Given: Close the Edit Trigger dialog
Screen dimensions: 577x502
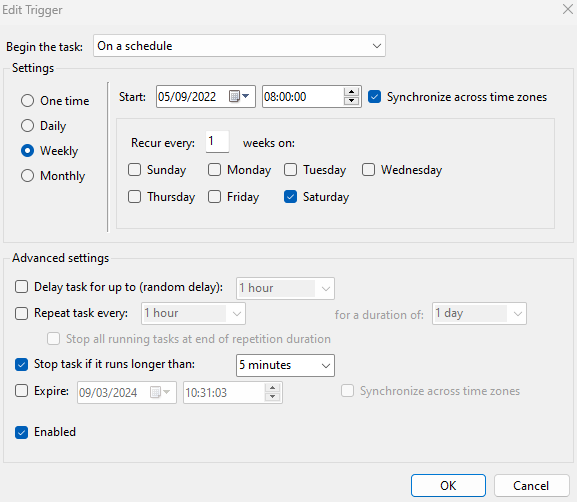Looking at the screenshot, I should pyautogui.click(x=568, y=9).
